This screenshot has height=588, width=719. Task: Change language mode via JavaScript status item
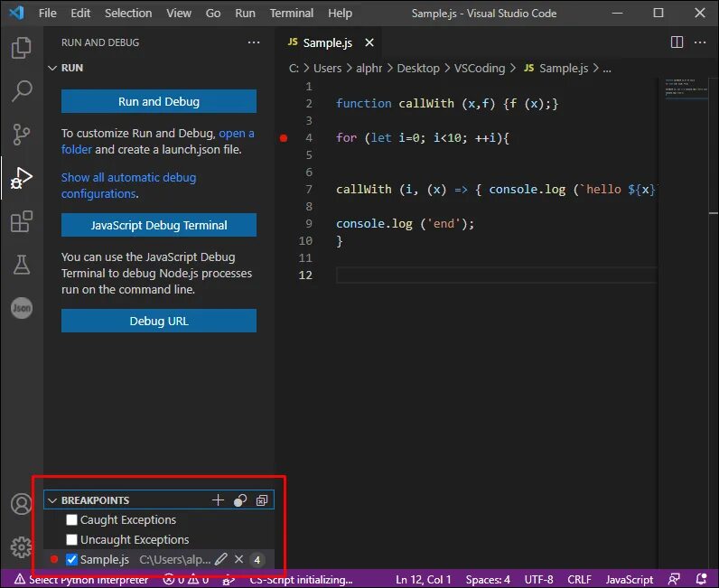629,579
